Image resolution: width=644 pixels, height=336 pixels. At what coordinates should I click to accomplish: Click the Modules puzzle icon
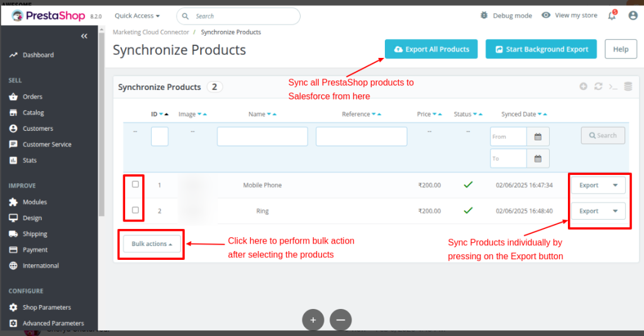tap(13, 202)
